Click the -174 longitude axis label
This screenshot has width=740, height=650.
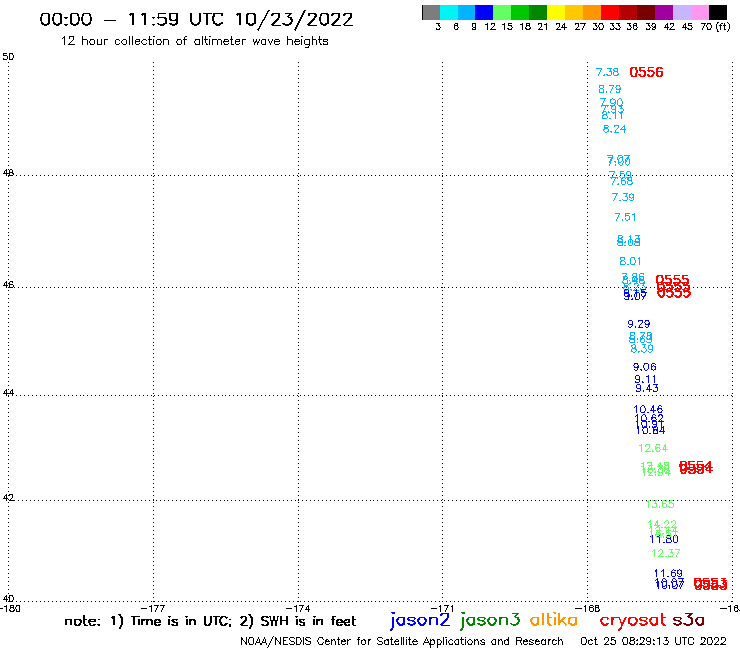pos(298,608)
